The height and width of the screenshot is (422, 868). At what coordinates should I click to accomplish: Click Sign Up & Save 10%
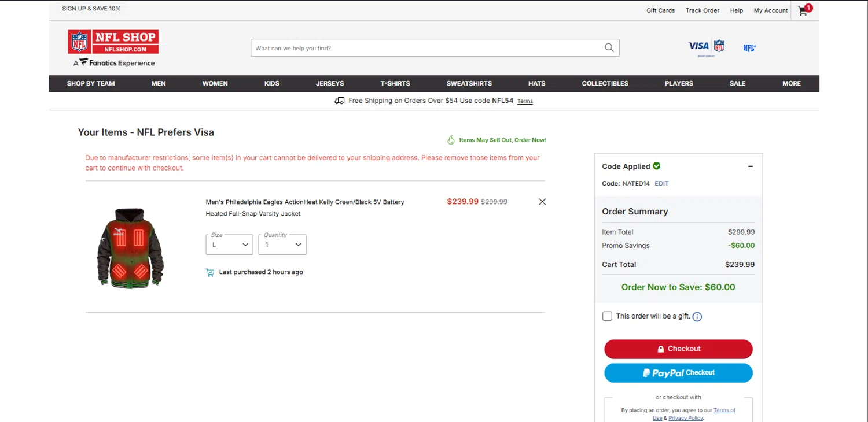91,9
